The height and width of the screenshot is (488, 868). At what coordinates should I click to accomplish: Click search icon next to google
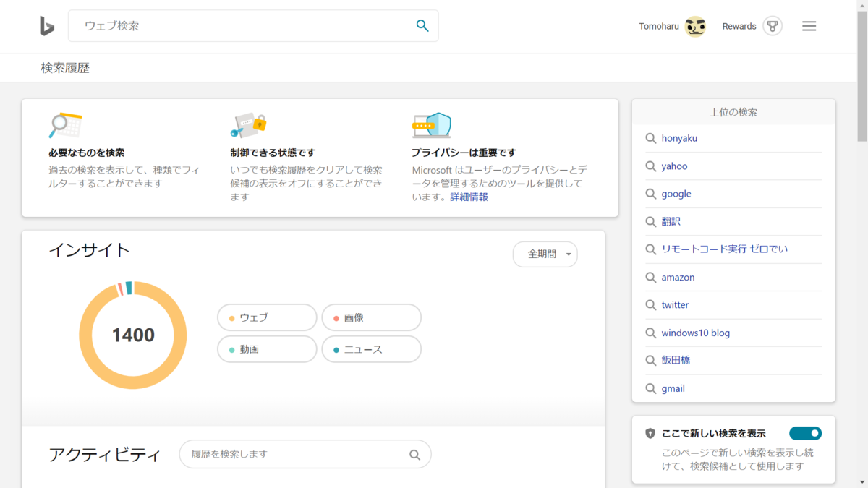[650, 194]
